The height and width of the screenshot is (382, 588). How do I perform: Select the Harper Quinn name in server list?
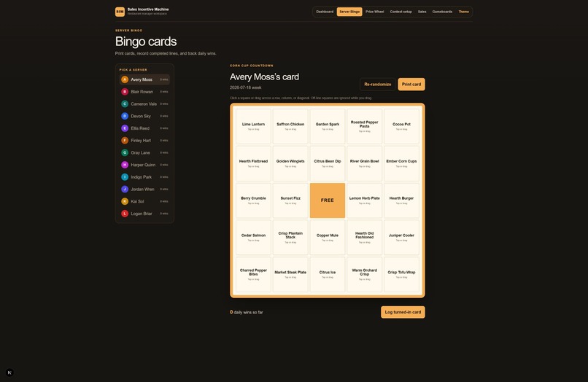pyautogui.click(x=143, y=165)
